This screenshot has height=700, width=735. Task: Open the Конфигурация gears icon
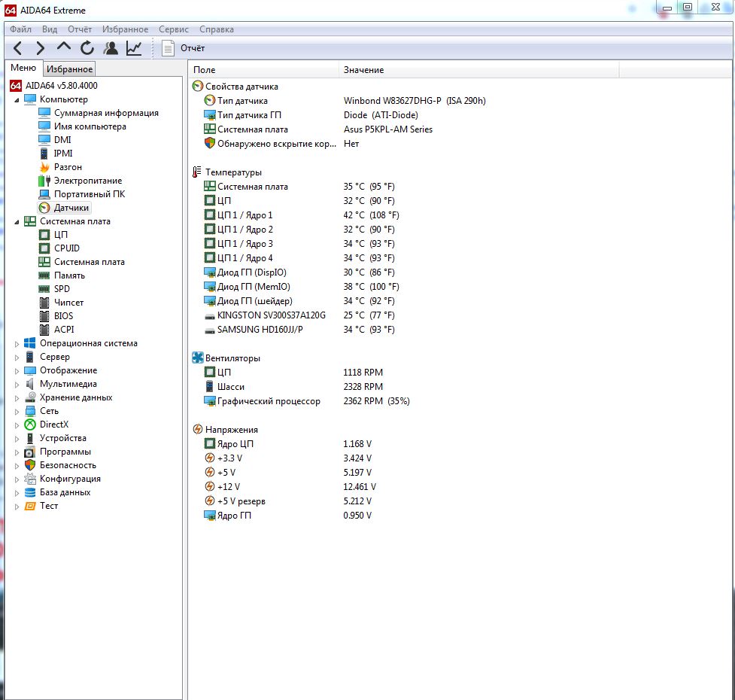click(30, 479)
